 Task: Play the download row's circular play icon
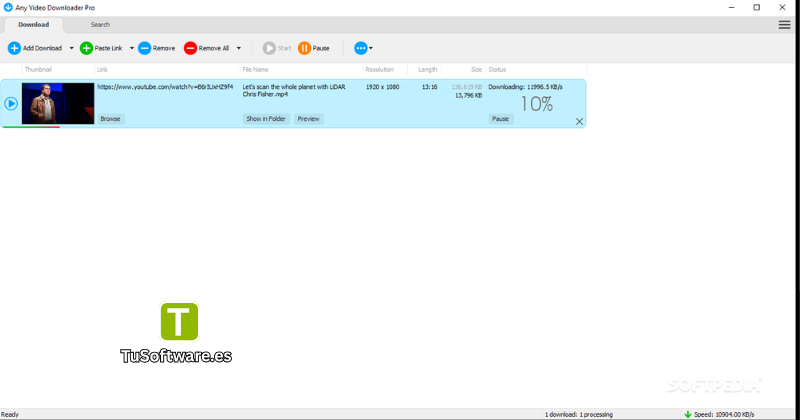(x=11, y=104)
